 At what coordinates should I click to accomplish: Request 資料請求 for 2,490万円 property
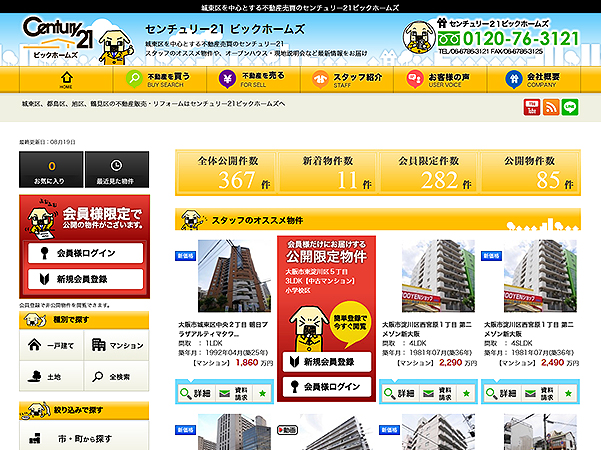point(540,393)
